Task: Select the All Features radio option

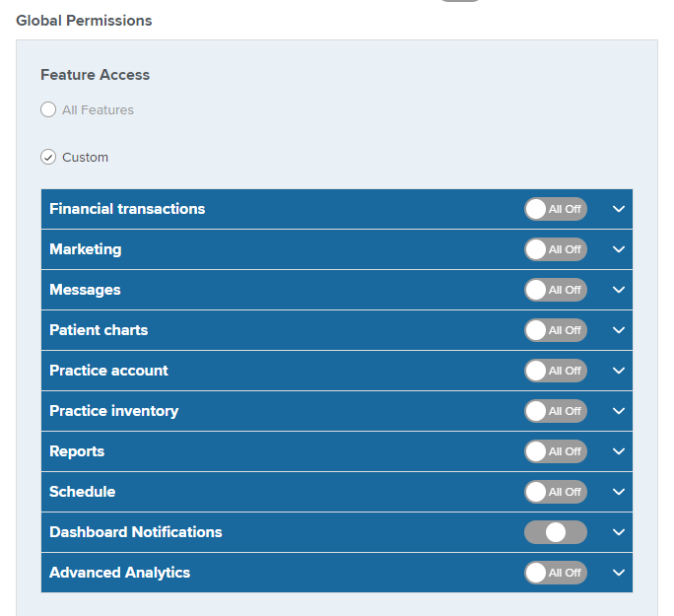Action: 48,109
